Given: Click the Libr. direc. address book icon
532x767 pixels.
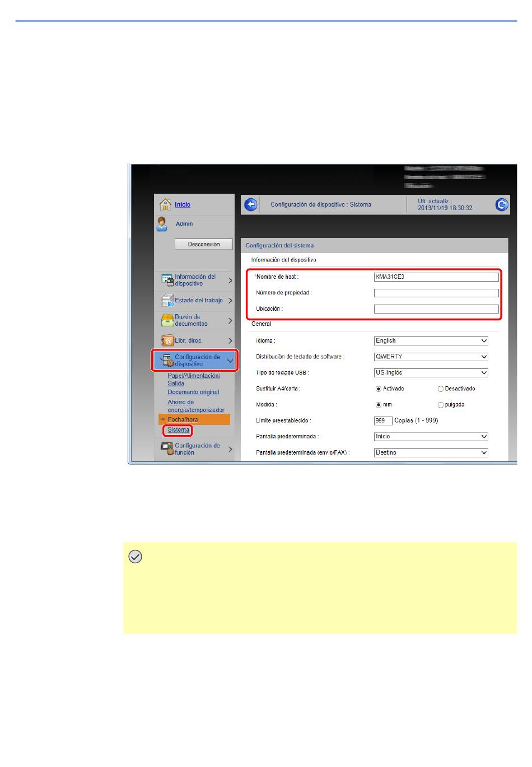Looking at the screenshot, I should [x=167, y=340].
